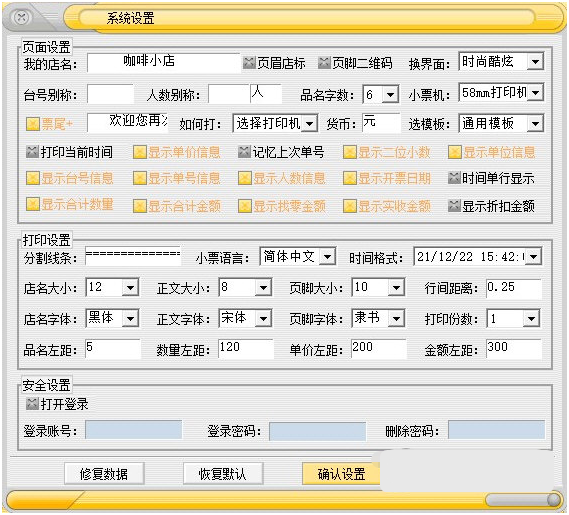The height and width of the screenshot is (515, 569).
Task: Open the 店名字体 dropdown showing 黑体
Action: click(x=112, y=318)
